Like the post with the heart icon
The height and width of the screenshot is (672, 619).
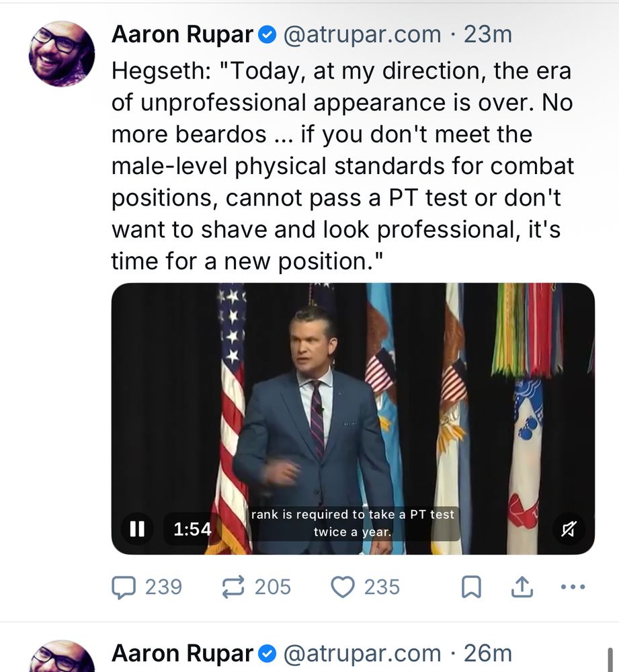pos(343,587)
